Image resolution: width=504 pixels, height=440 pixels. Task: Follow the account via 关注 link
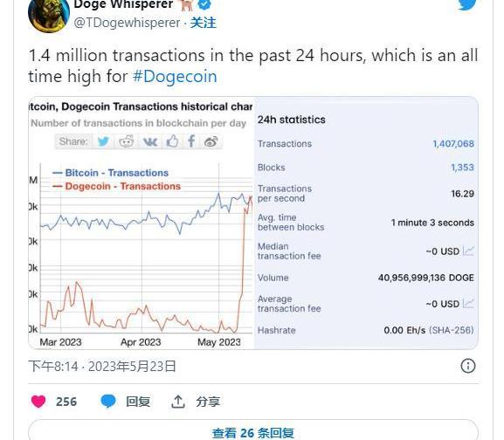pos(204,23)
